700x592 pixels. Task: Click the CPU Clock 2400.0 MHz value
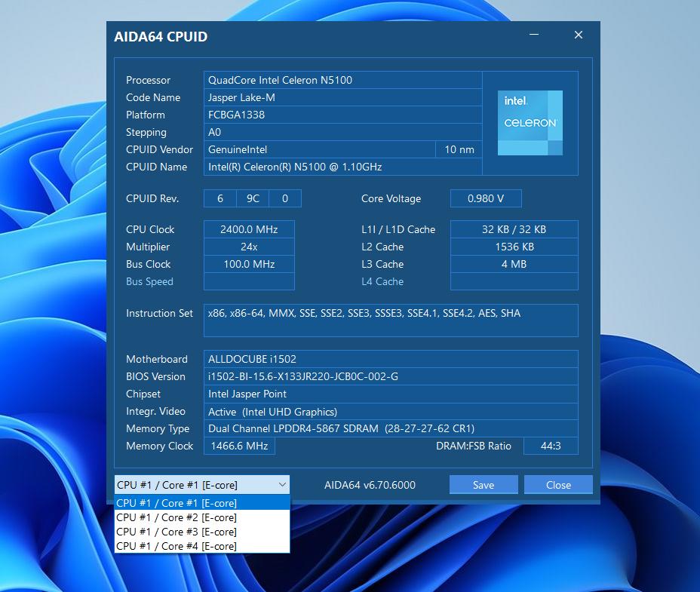[x=249, y=229]
